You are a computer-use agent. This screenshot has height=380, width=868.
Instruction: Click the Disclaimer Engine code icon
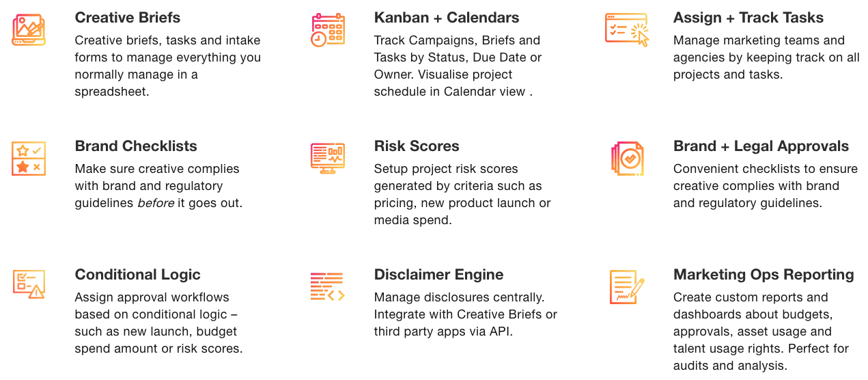[328, 286]
